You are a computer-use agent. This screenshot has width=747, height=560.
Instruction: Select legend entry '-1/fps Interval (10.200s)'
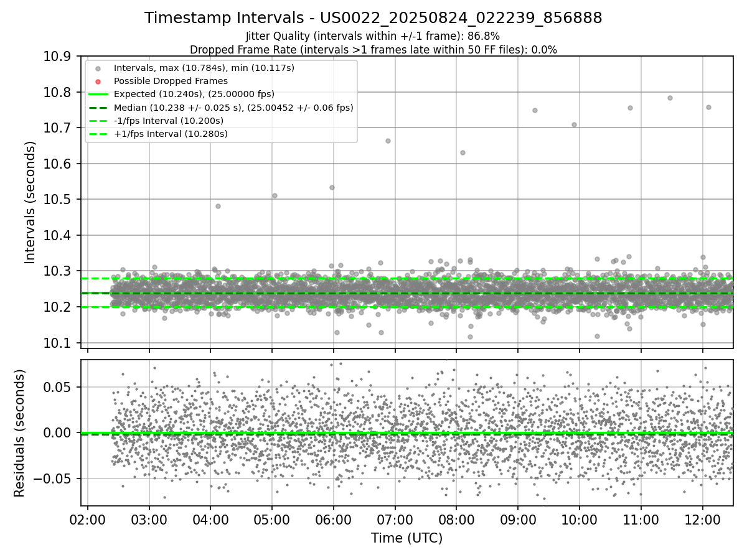169,121
